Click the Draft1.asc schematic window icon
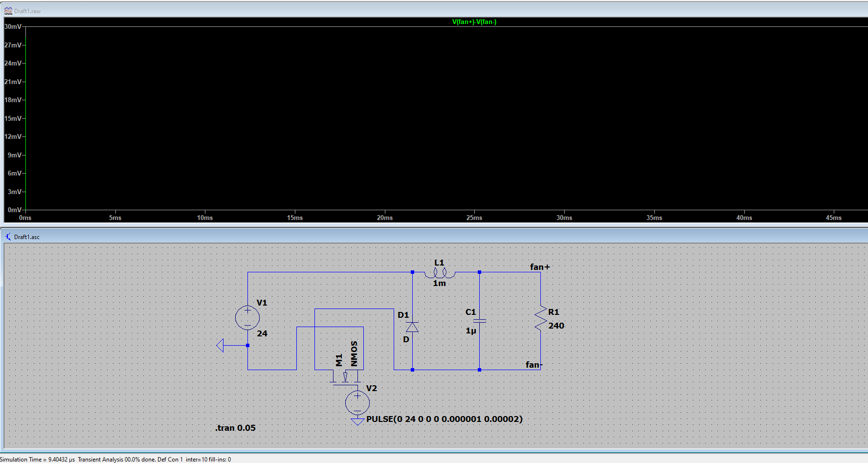Screen dimensions: 868x463 point(8,237)
